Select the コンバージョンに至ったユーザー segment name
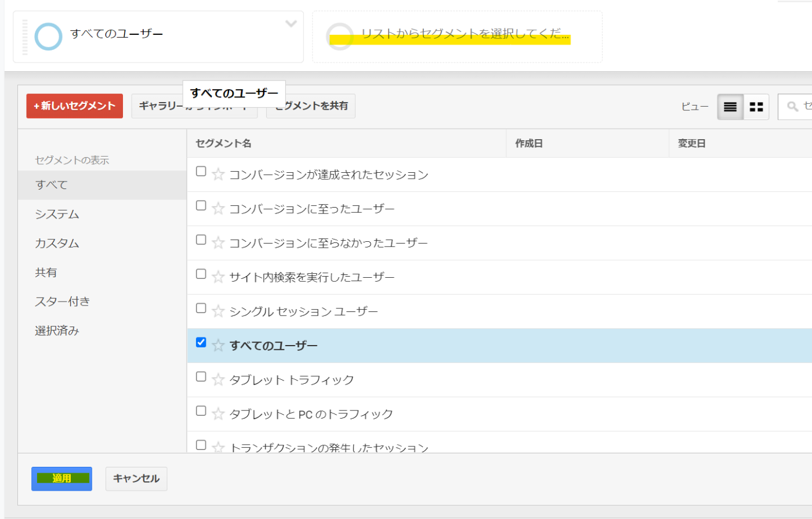 tap(312, 209)
